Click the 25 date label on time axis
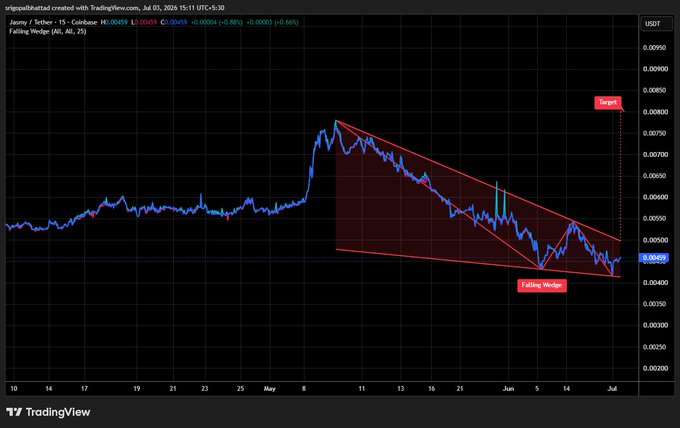The image size is (680, 428). tap(240, 389)
